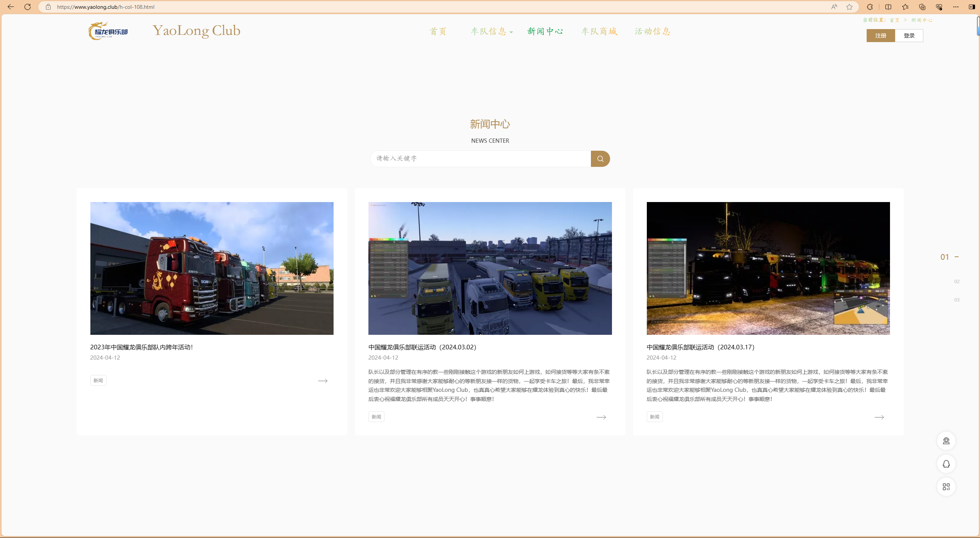Open the QR code floating icon
Screen dimensions: 980x538
[946, 487]
